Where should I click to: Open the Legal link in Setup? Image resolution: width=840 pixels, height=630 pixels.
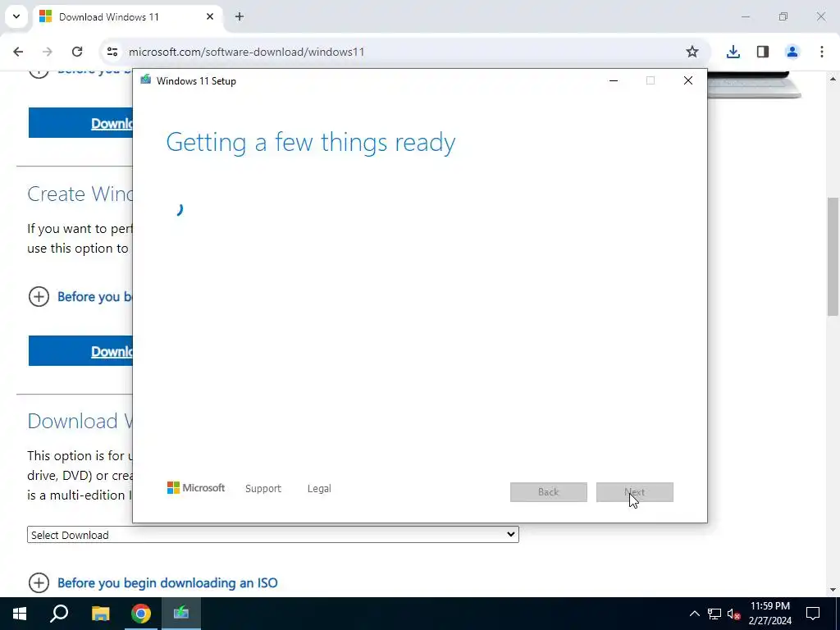(319, 489)
